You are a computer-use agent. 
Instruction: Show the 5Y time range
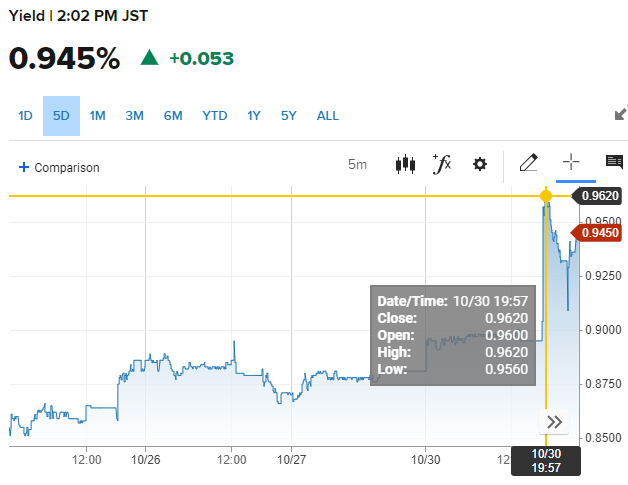(x=289, y=115)
